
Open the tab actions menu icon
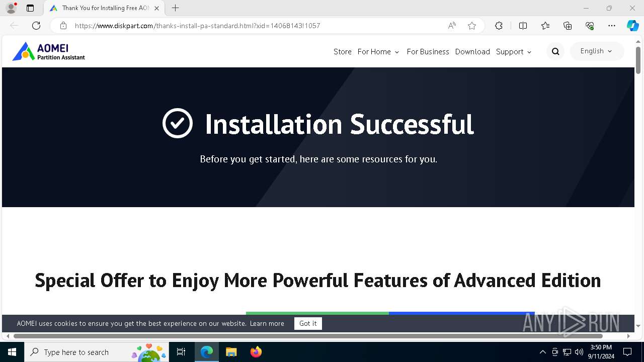[x=30, y=8]
